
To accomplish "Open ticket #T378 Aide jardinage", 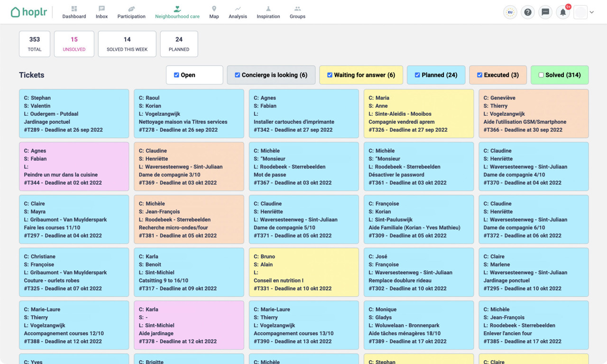I will point(189,325).
